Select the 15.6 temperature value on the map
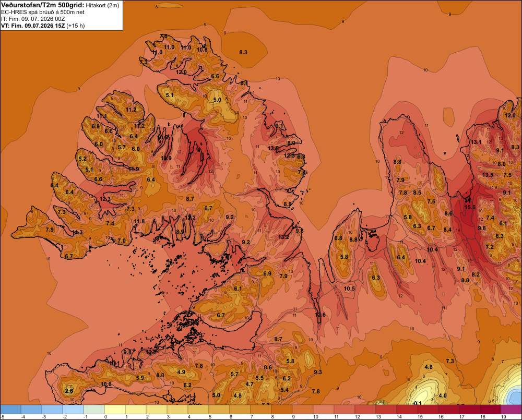The image size is (522, 420). (470, 207)
